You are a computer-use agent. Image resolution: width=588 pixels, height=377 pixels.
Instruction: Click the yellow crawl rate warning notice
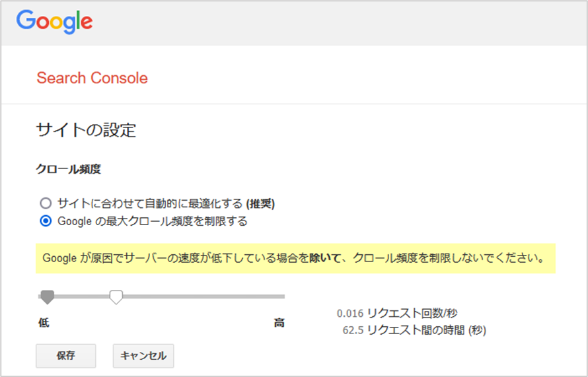click(295, 258)
